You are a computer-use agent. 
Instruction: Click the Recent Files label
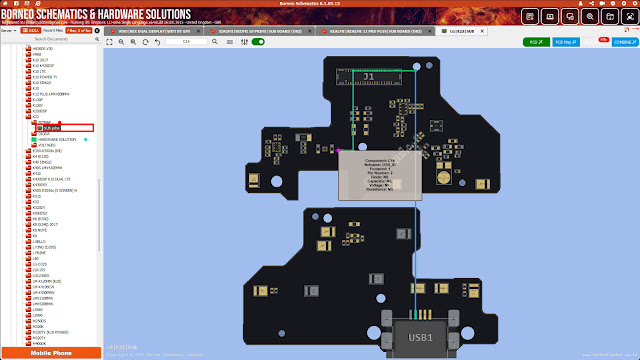click(53, 31)
